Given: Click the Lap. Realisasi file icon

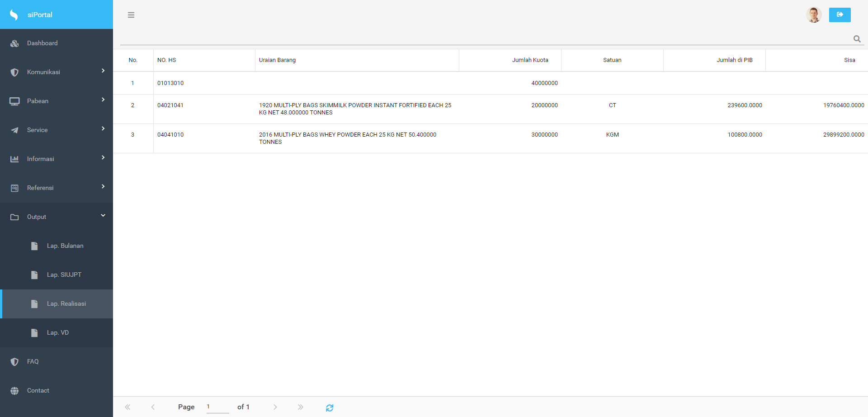Looking at the screenshot, I should (x=34, y=304).
